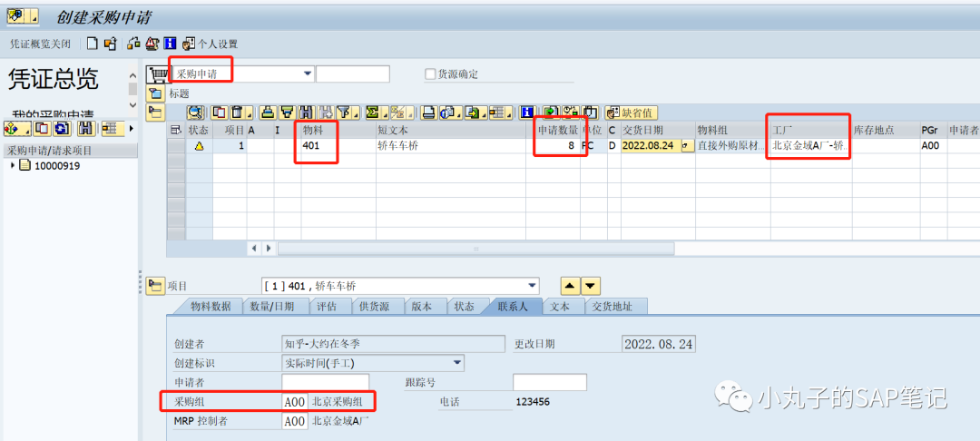Click the set filter funnel icon
This screenshot has height=441, width=980.
[344, 113]
